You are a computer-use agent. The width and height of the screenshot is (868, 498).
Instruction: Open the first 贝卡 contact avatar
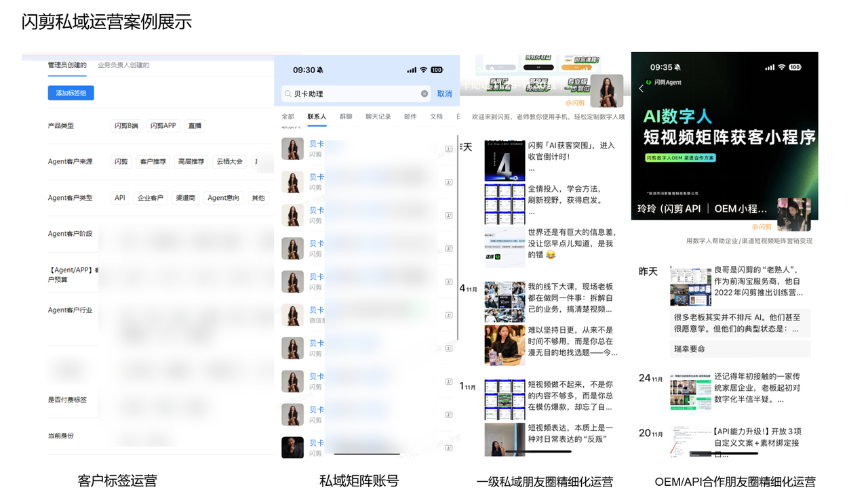pyautogui.click(x=293, y=149)
